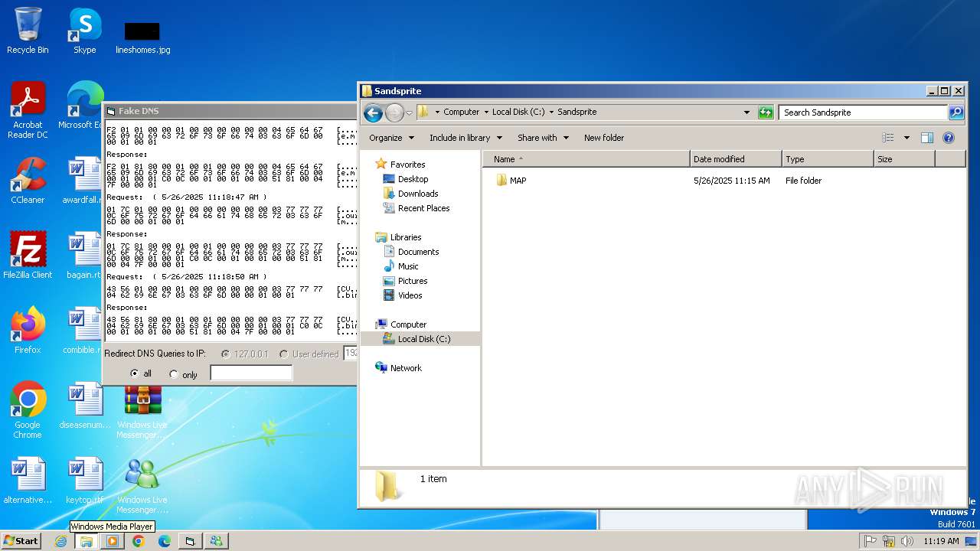980x551 pixels.
Task: Click the Fake DNS window title bar
Action: (x=230, y=111)
